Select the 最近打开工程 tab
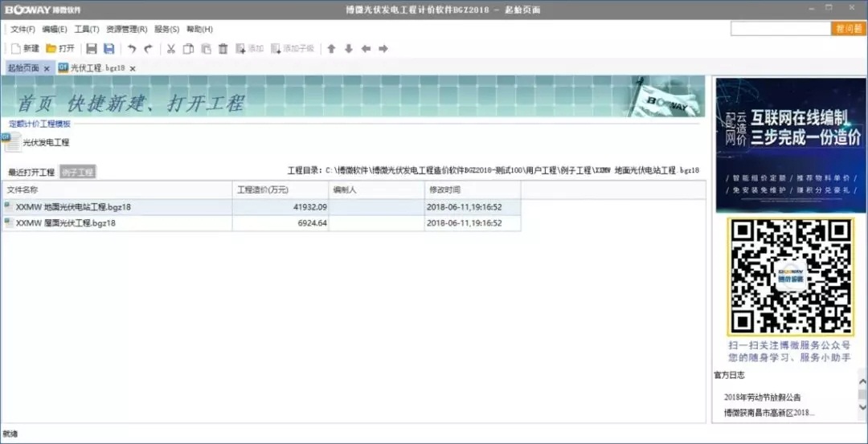 pyautogui.click(x=31, y=172)
